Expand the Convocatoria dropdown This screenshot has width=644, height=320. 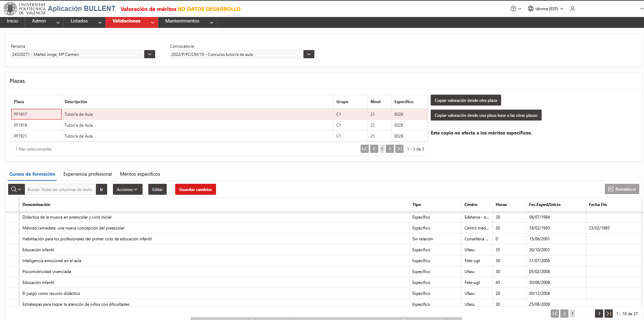pos(309,54)
